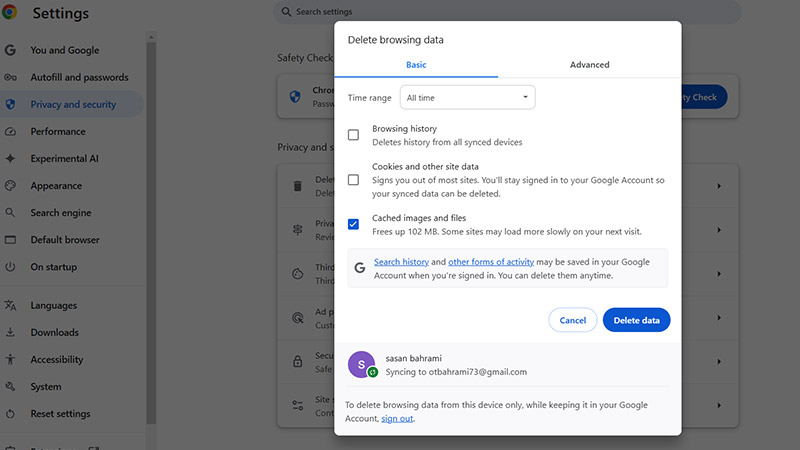Check the Cookies and other site data box
The width and height of the screenshot is (800, 450).
(x=353, y=180)
